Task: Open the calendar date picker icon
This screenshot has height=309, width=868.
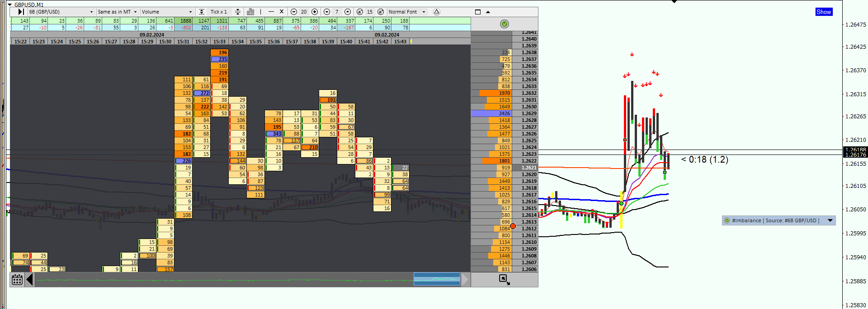Action: tap(17, 280)
